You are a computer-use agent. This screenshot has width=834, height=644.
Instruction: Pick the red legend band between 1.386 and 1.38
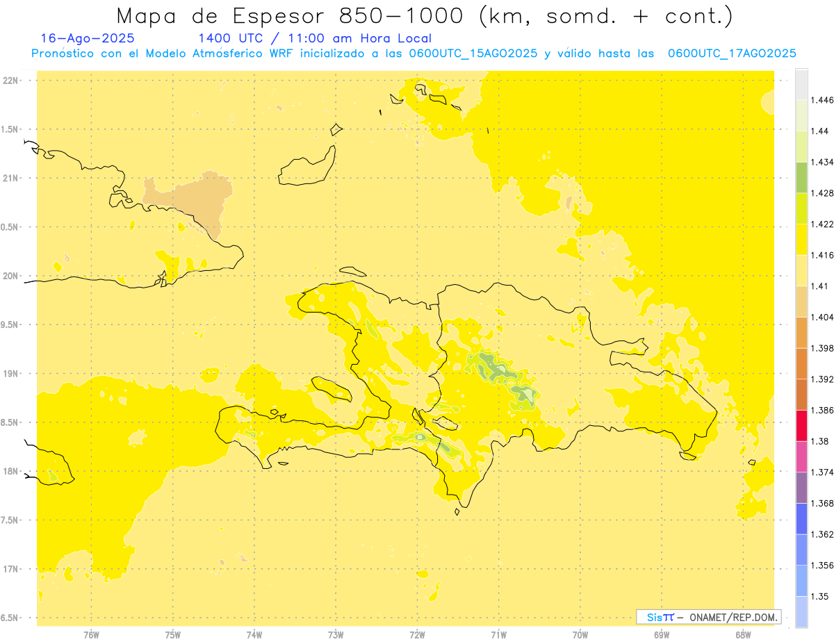click(x=801, y=426)
